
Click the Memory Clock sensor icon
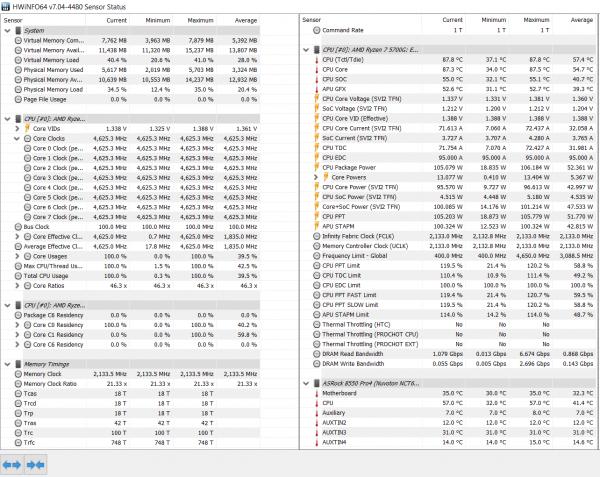click(18, 374)
